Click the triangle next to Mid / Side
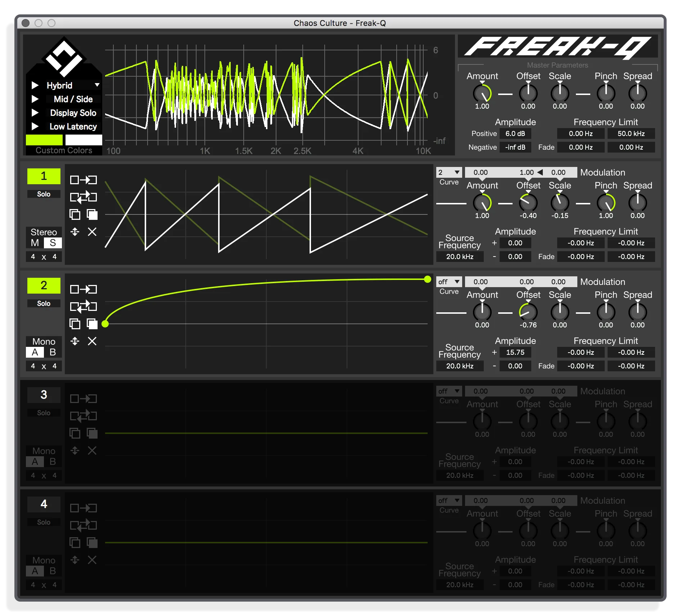681x616 pixels. coord(35,99)
